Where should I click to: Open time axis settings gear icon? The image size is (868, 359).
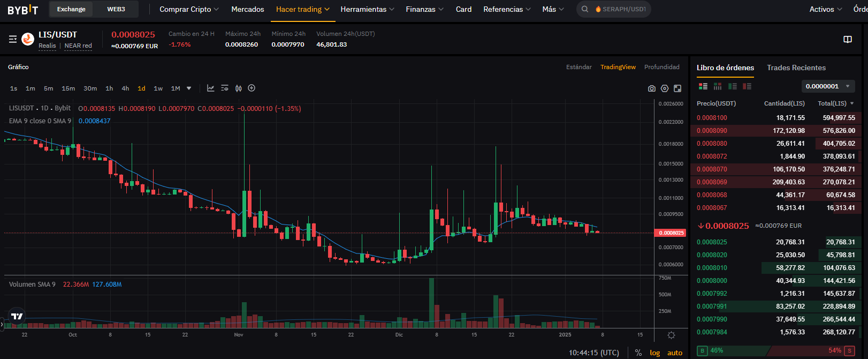671,335
